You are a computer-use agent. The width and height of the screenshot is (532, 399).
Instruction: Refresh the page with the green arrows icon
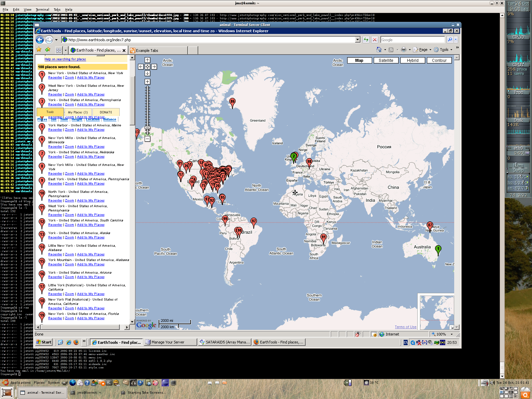366,40
